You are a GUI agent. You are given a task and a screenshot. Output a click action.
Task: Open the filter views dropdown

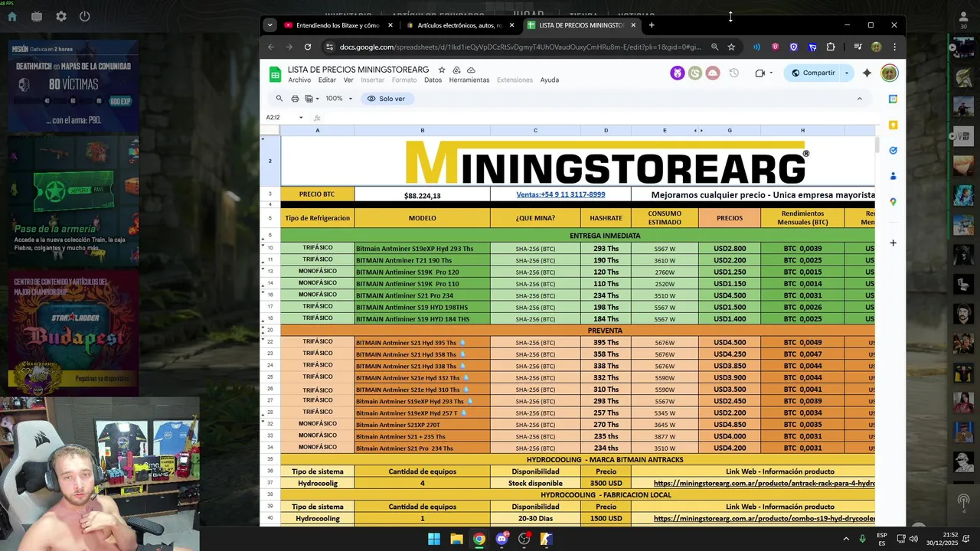tap(312, 99)
